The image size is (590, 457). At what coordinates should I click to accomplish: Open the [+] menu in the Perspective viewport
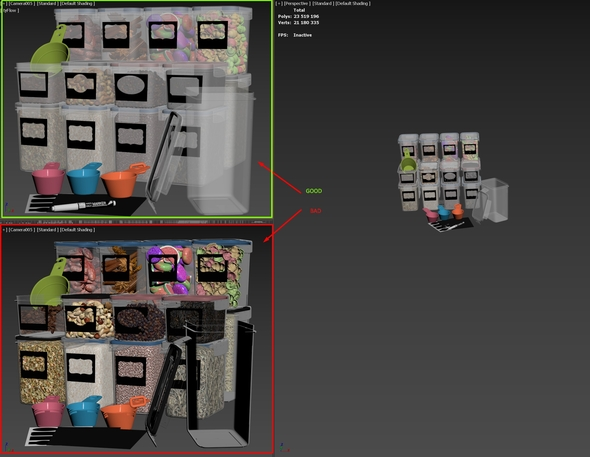279,3
